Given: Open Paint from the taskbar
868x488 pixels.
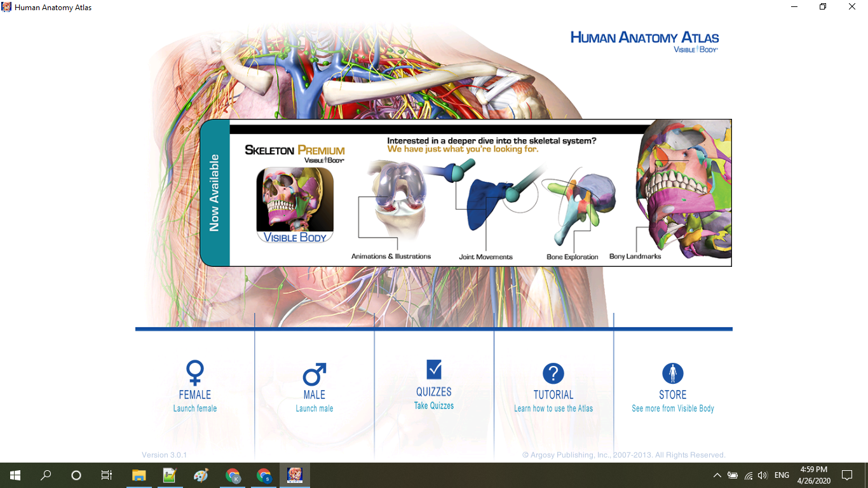Looking at the screenshot, I should click(x=201, y=475).
